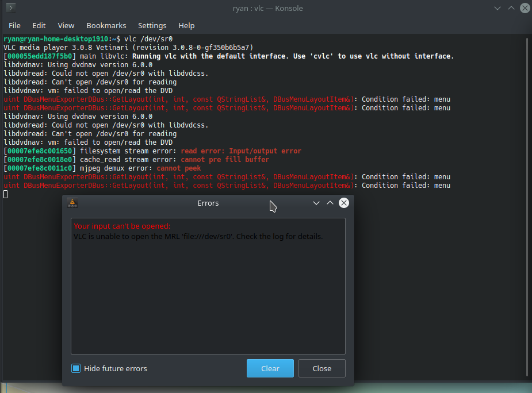Click the Konsole terminal icon in titlebar
532x393 pixels.
pyautogui.click(x=11, y=8)
